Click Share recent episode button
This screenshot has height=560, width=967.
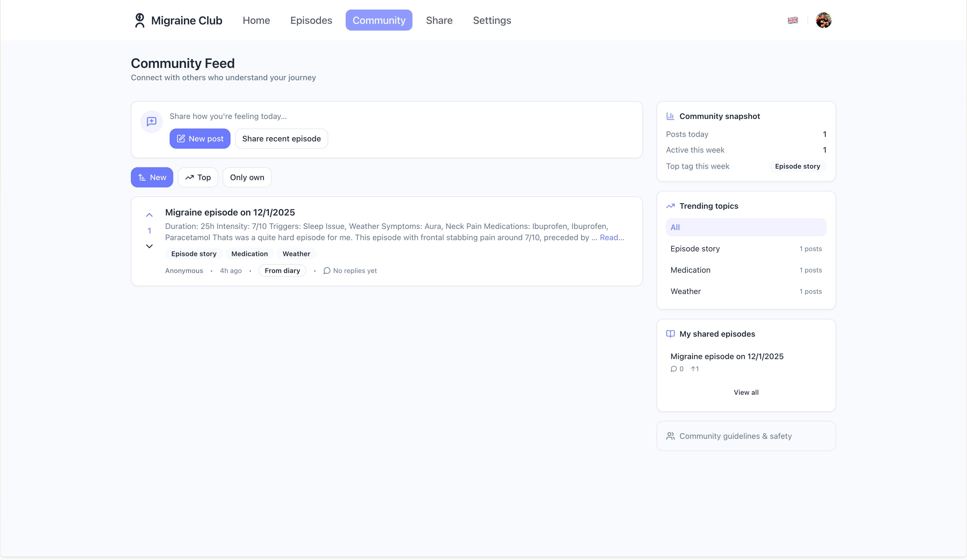point(281,139)
